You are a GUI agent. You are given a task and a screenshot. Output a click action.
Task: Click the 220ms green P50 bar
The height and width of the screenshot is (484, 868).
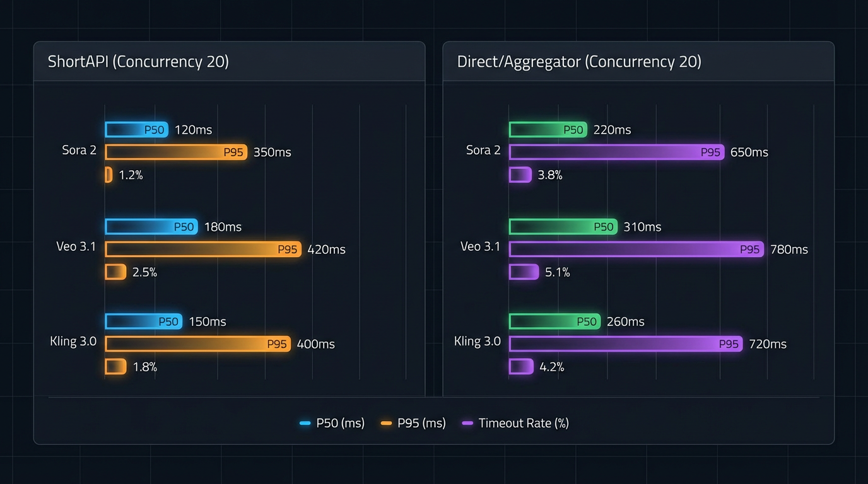(x=548, y=130)
